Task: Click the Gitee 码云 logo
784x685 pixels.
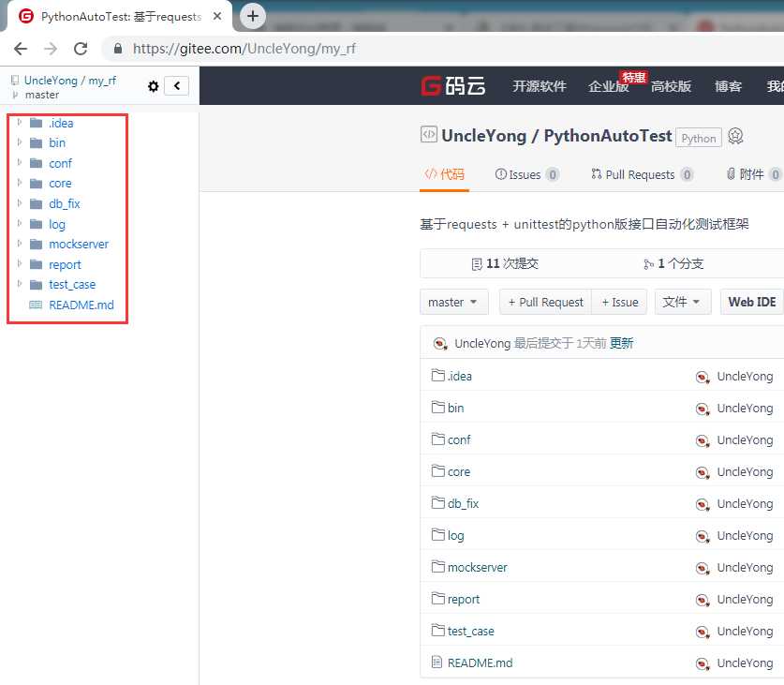Action: pyautogui.click(x=452, y=86)
